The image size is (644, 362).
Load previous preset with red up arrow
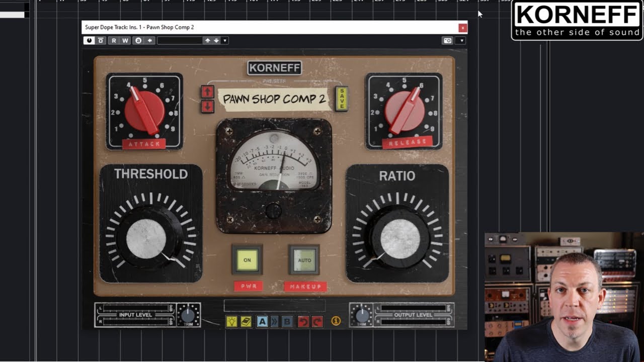point(208,92)
